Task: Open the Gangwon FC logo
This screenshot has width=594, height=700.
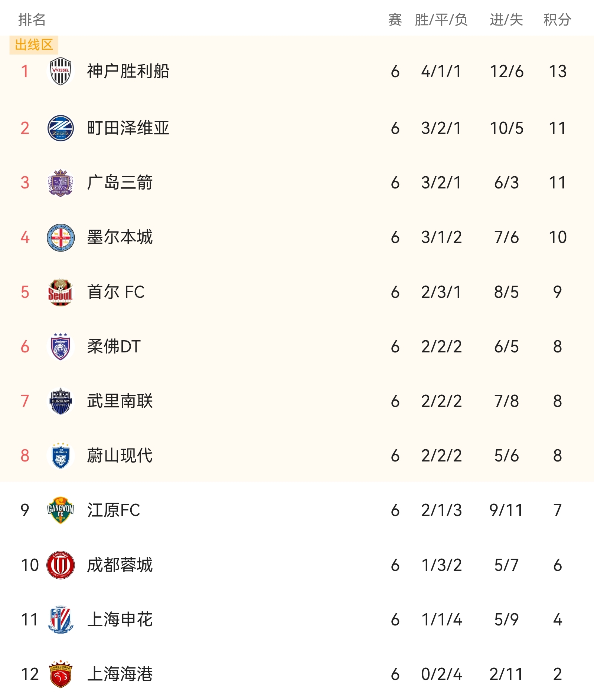Action: 61,510
